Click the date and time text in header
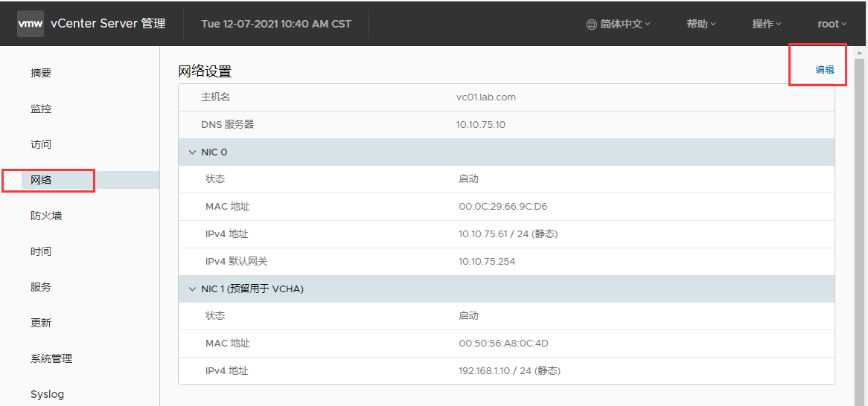The width and height of the screenshot is (868, 406). pyautogui.click(x=276, y=24)
